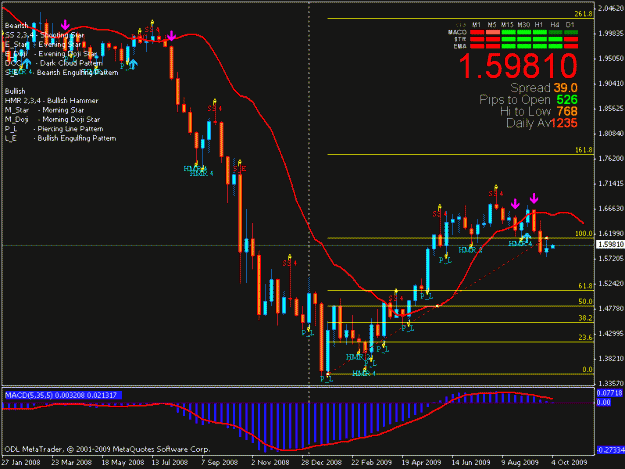Click the ODL MetaTrader copyright text
This screenshot has width=625, height=469.
tap(107, 449)
